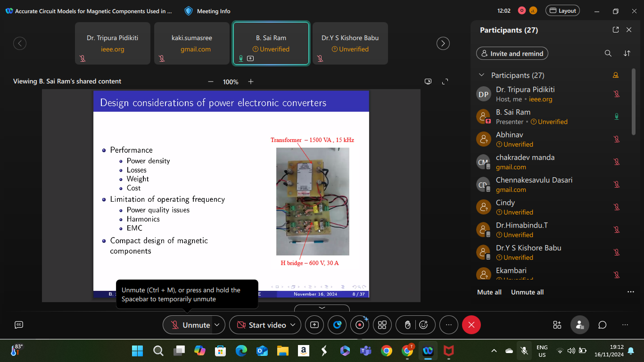Search participants with magnifier icon
Image resolution: width=644 pixels, height=362 pixels.
coord(608,53)
